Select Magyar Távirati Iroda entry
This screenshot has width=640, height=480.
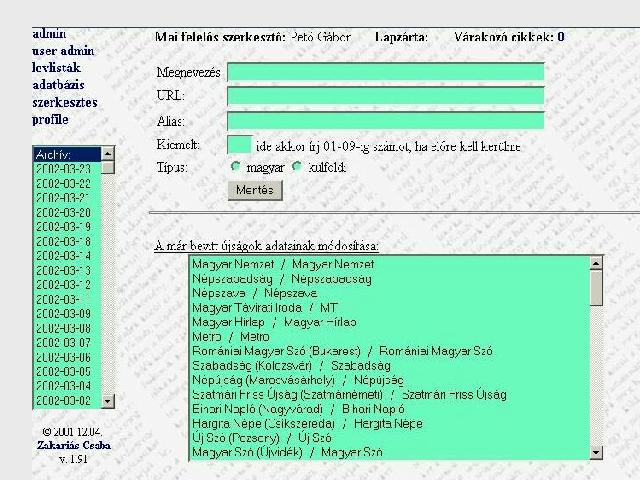pos(390,308)
